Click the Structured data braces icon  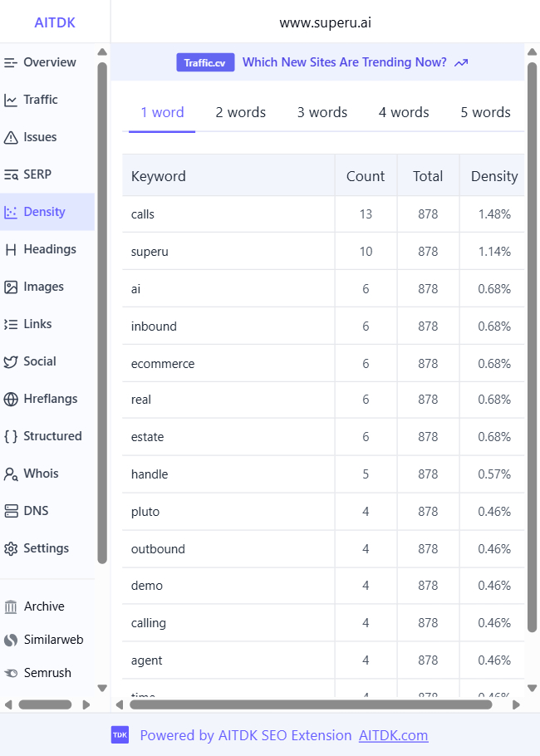coord(11,436)
